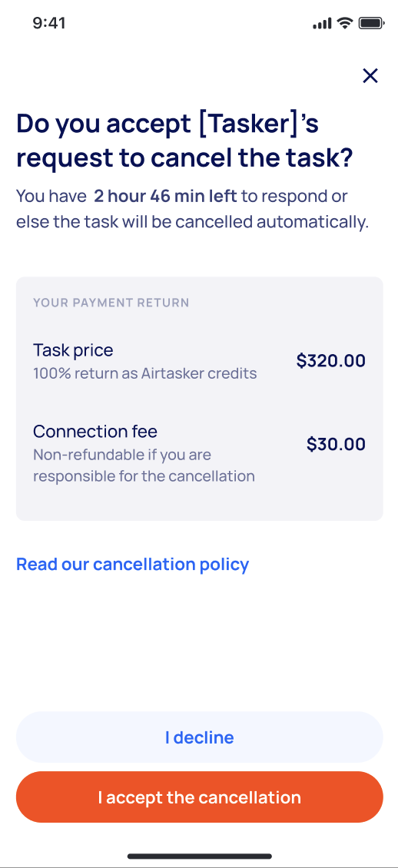
Task: Close the cancellation request dialog with X
Action: [370, 76]
